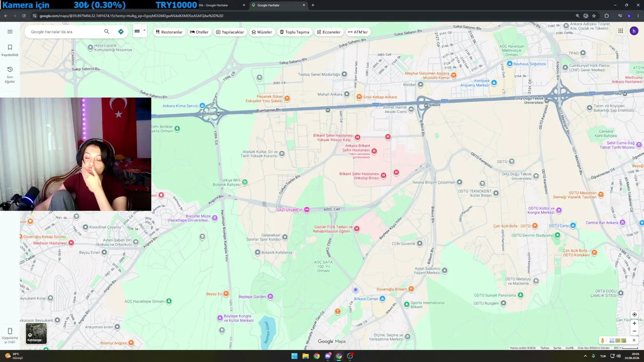Expand the map layer options chevron
The width and height of the screenshot is (644, 362).
(634, 340)
